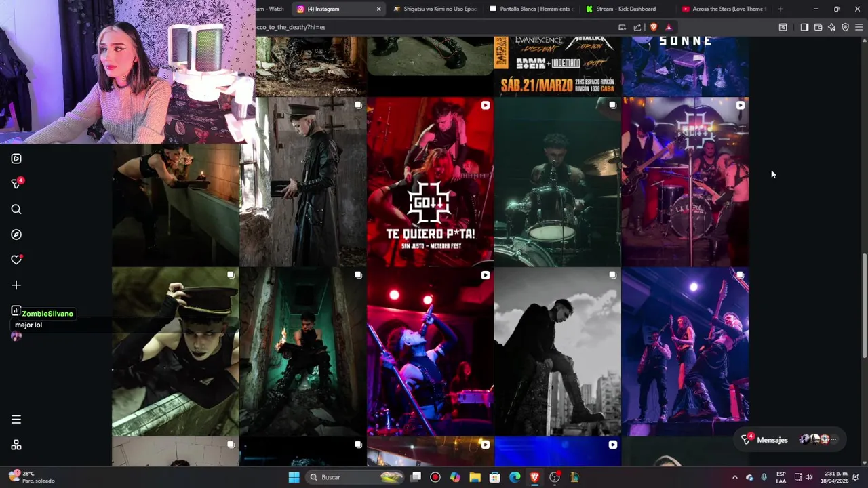This screenshot has height=488, width=868.
Task: Open Instagram direct messages sidebar icon
Action: [16, 184]
